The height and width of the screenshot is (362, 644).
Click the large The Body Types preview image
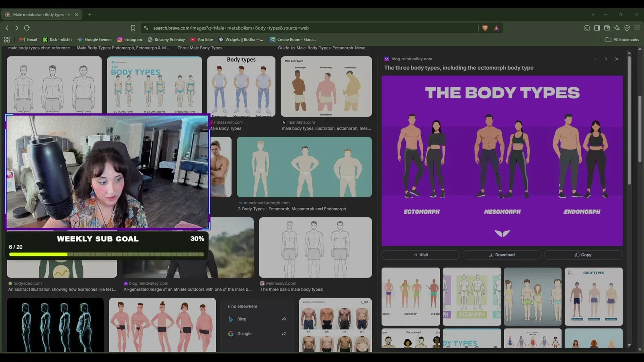coord(502,161)
